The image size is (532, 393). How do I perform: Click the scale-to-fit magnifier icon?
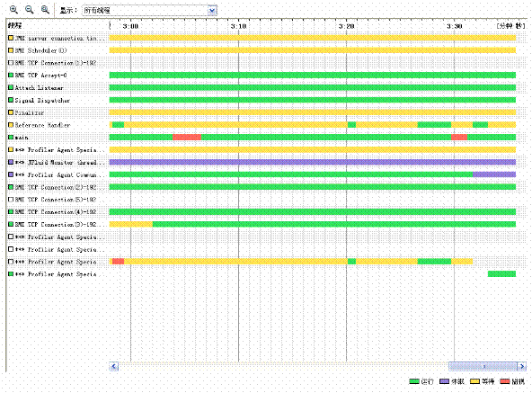tap(45, 10)
